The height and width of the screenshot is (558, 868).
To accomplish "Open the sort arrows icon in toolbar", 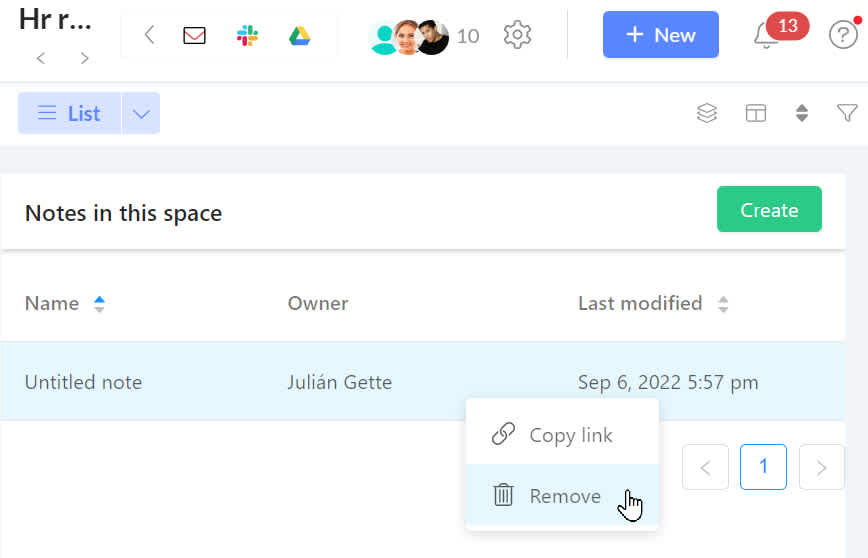I will pyautogui.click(x=802, y=113).
